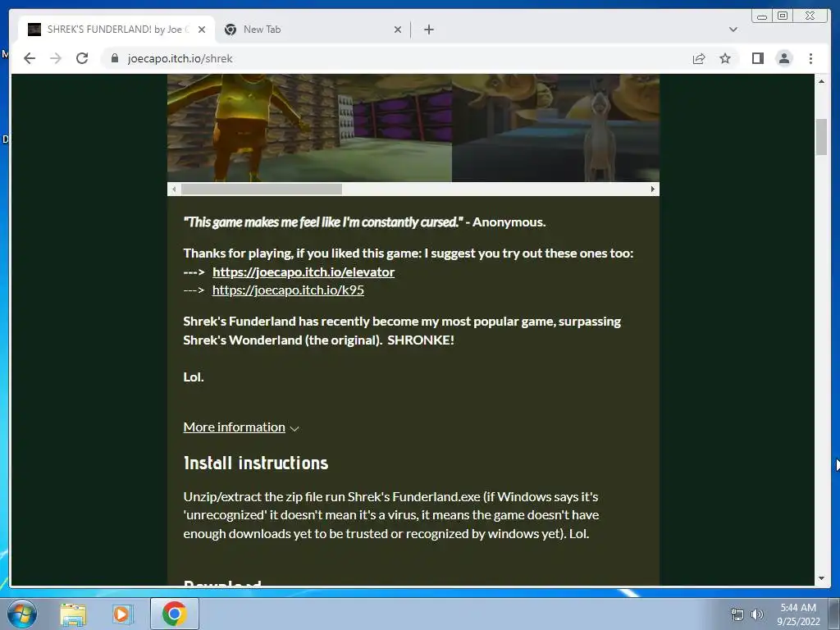
Task: Expand the tab search dropdown arrow
Action: tap(733, 30)
